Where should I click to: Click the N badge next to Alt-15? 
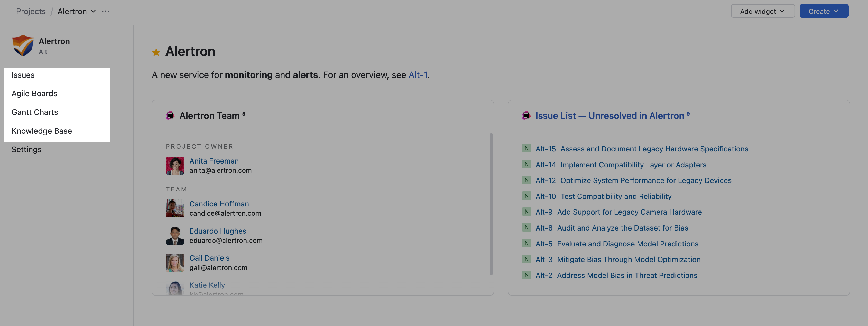coord(526,149)
